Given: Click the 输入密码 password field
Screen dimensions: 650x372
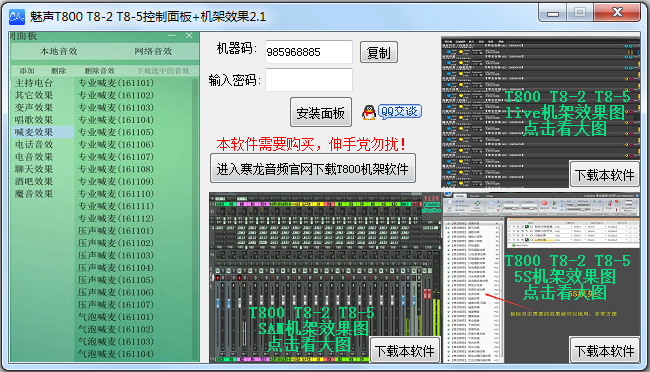Looking at the screenshot, I should [x=309, y=80].
